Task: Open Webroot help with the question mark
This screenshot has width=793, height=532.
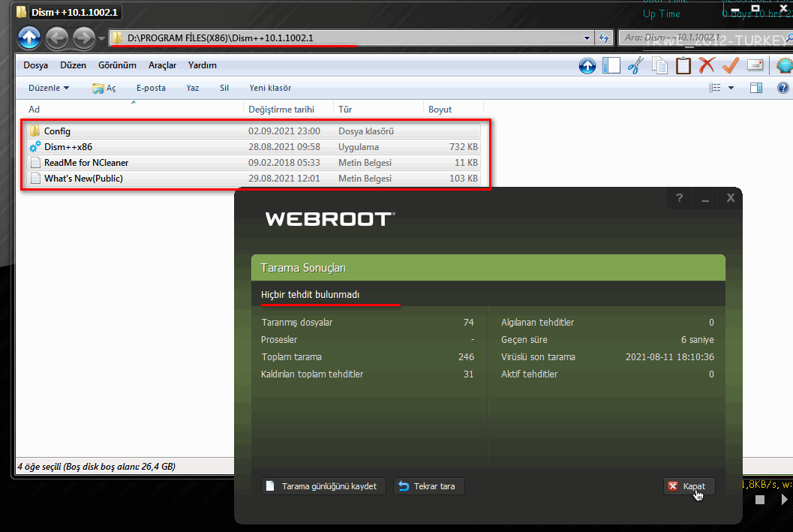Action: (x=679, y=198)
